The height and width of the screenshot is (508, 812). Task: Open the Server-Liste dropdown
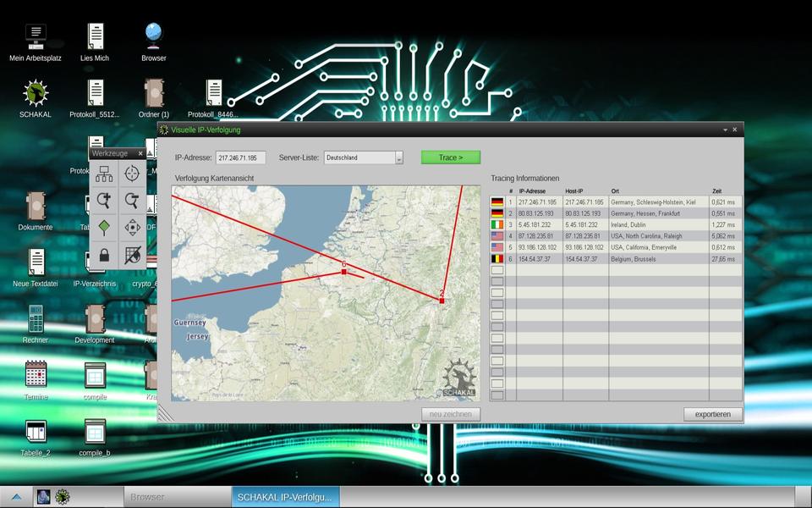pyautogui.click(x=399, y=157)
